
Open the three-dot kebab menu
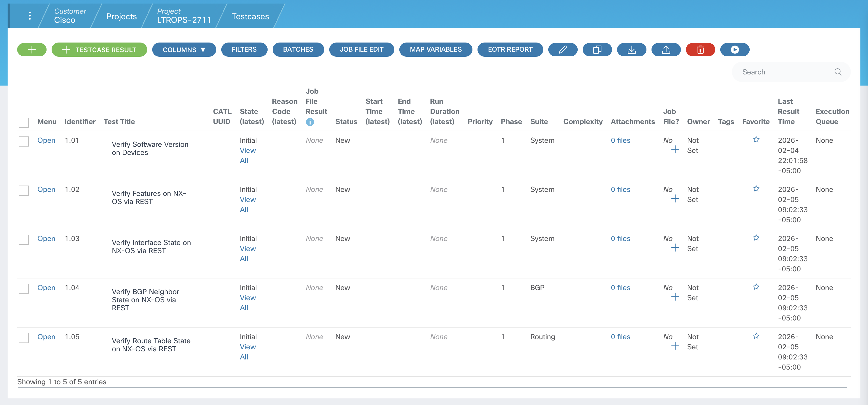[x=30, y=16]
